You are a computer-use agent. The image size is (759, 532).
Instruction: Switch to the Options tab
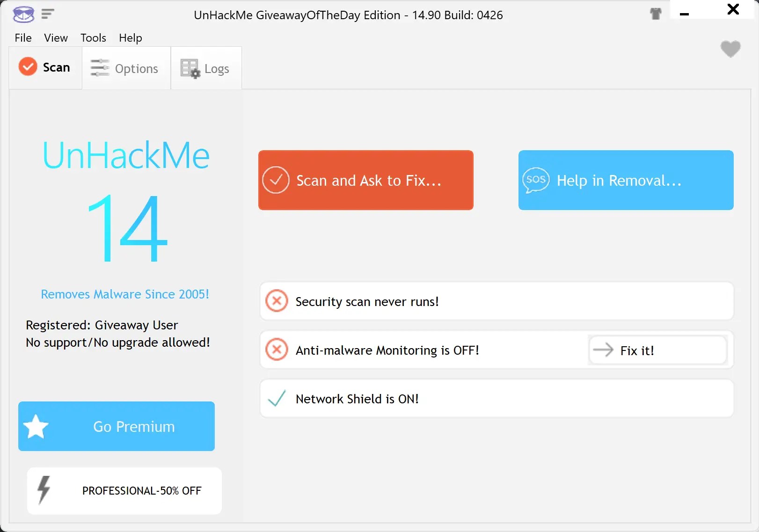[x=126, y=68]
